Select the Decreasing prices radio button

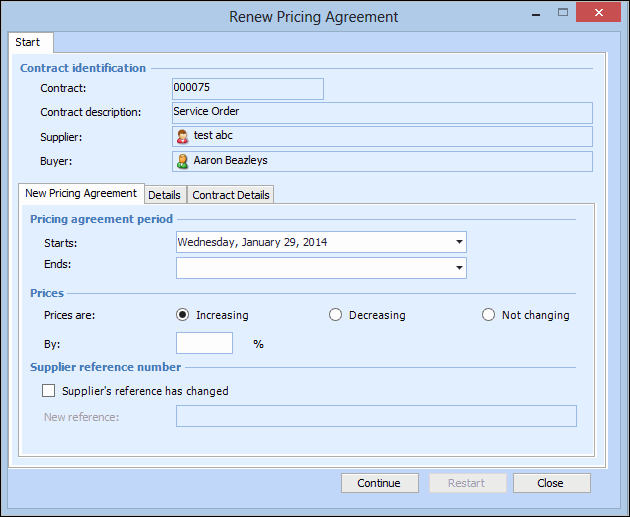click(336, 315)
